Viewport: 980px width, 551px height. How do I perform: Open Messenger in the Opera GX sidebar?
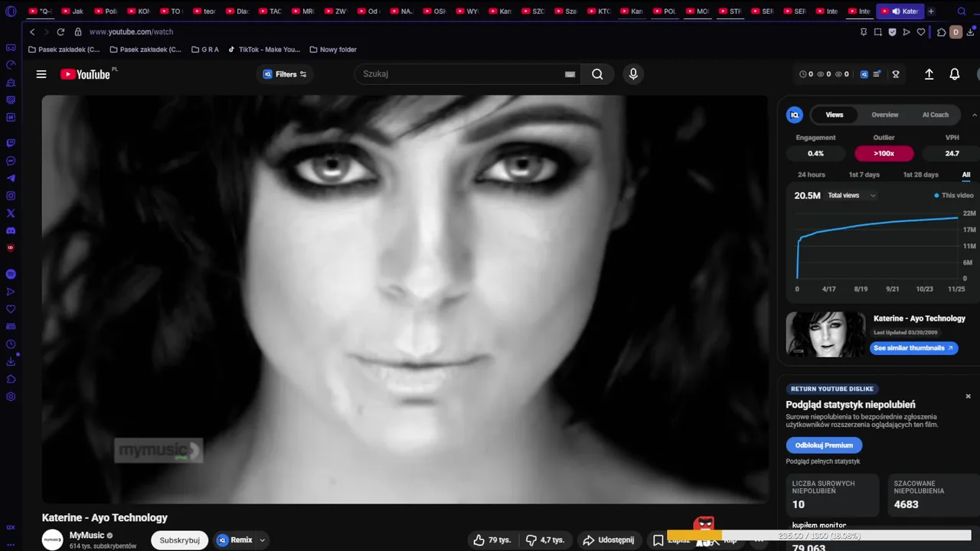(11, 161)
